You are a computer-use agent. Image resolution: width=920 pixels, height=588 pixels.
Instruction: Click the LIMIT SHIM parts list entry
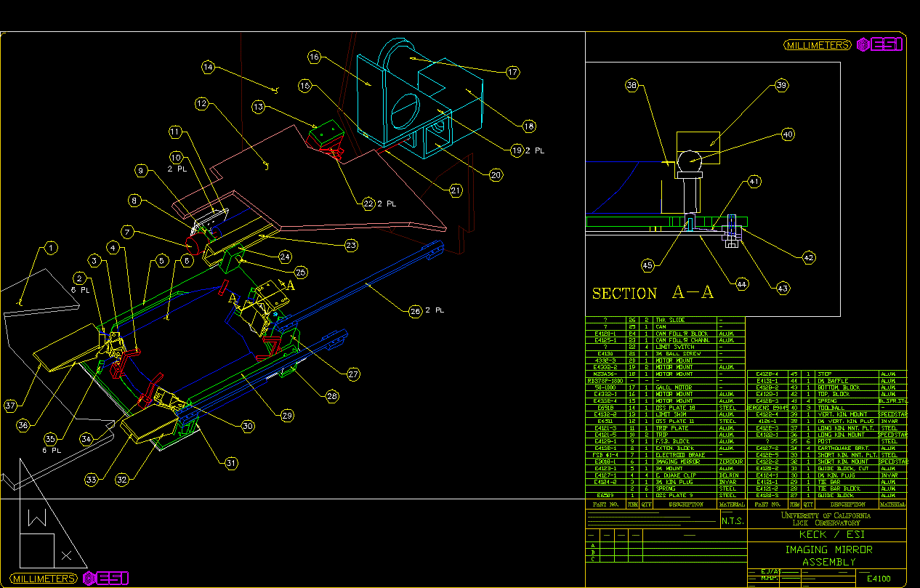coord(671,414)
